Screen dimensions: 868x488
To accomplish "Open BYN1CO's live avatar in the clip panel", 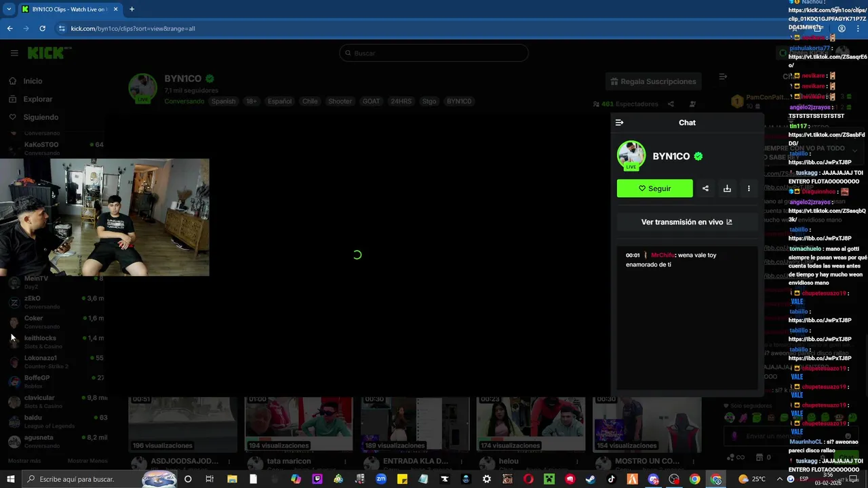I will [631, 156].
